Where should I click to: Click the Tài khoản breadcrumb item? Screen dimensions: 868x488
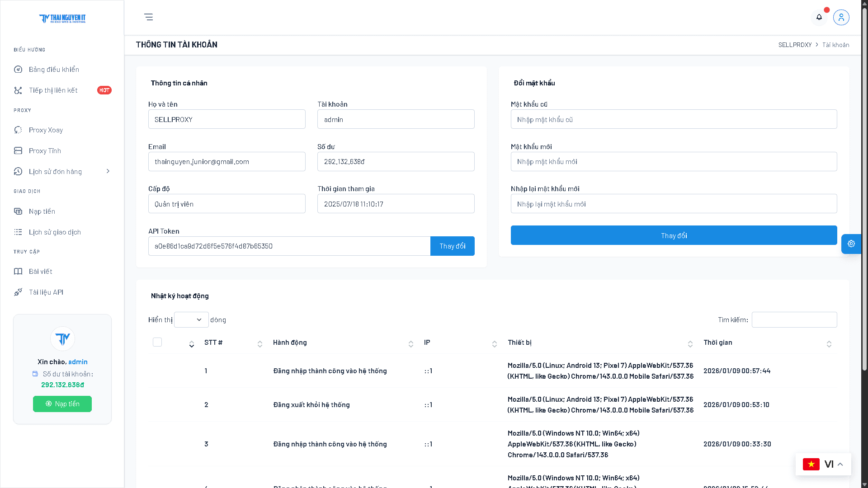click(835, 45)
